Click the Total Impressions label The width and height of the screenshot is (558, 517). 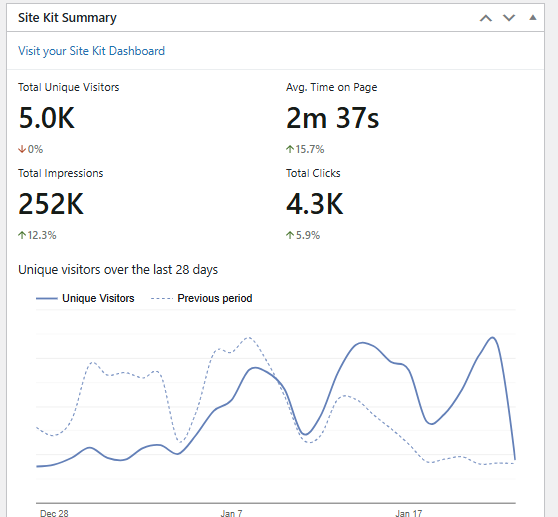tap(60, 173)
